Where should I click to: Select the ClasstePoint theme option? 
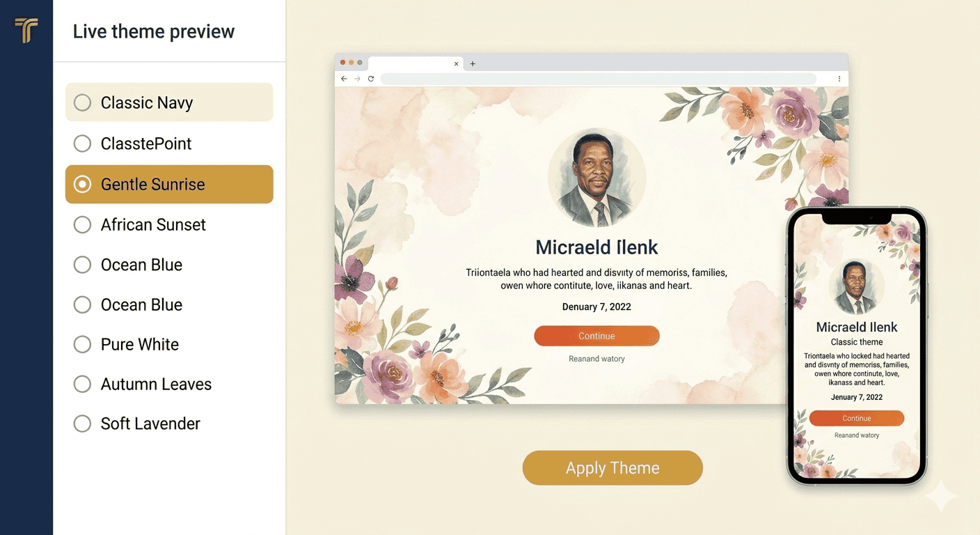pyautogui.click(x=82, y=144)
